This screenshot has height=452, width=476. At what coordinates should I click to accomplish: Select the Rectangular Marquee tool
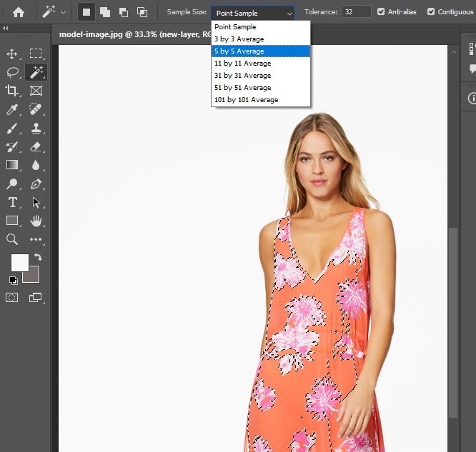click(x=36, y=54)
